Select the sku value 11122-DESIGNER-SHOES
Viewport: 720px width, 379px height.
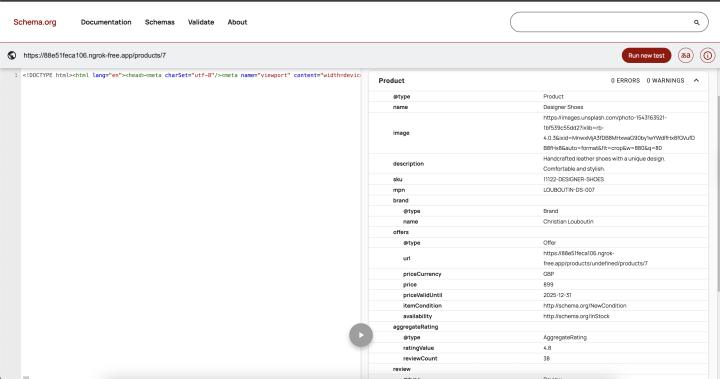point(574,179)
